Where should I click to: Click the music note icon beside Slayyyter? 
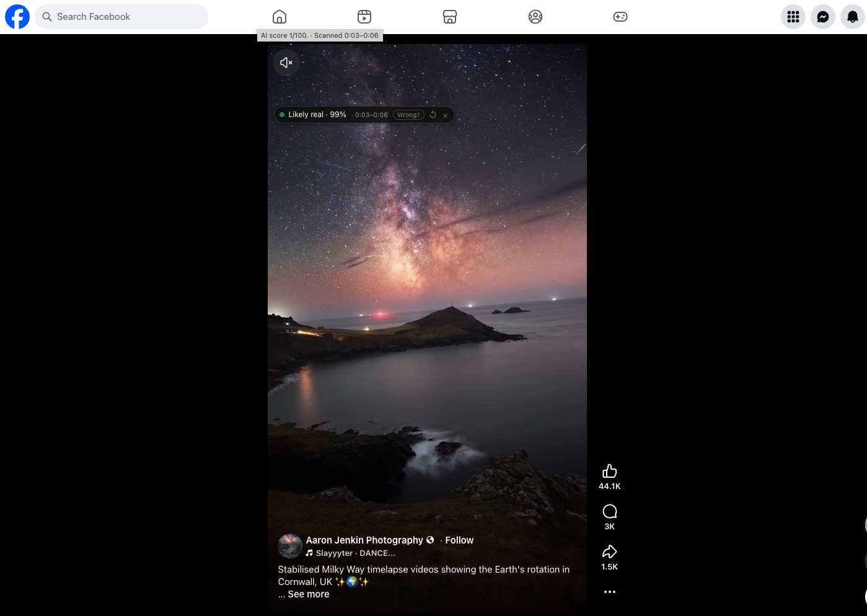(309, 553)
